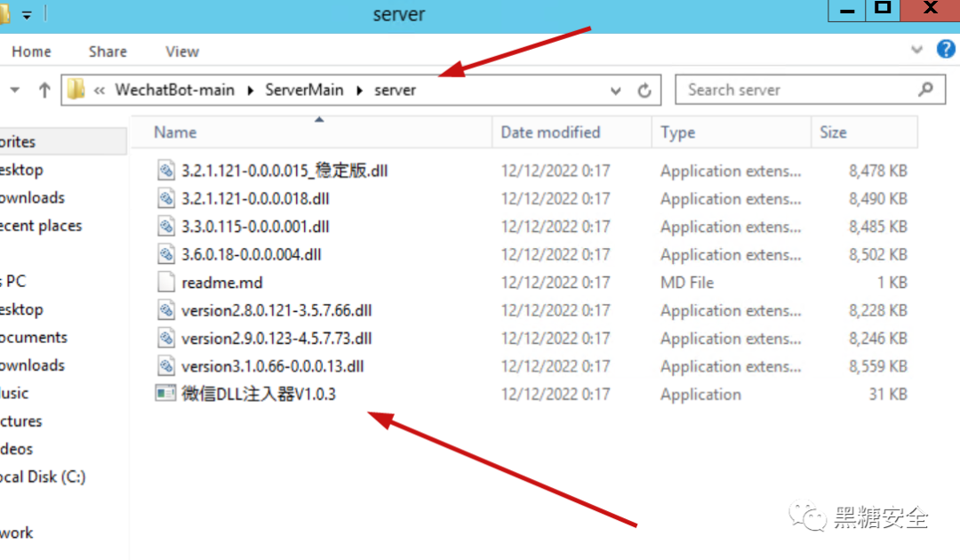Click the MD File type cell
The width and height of the screenshot is (960, 560).
pos(687,282)
